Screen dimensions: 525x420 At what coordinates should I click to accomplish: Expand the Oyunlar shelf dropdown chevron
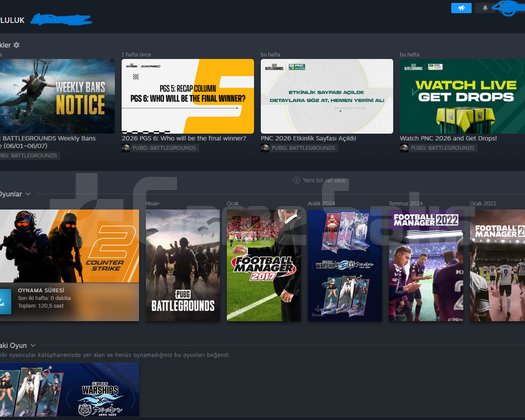point(28,194)
